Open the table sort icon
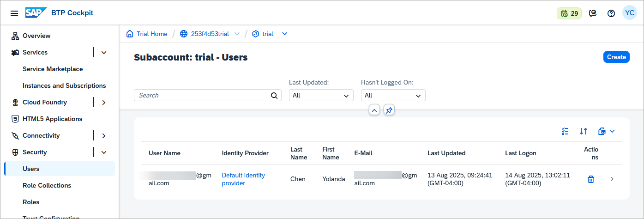 click(584, 131)
